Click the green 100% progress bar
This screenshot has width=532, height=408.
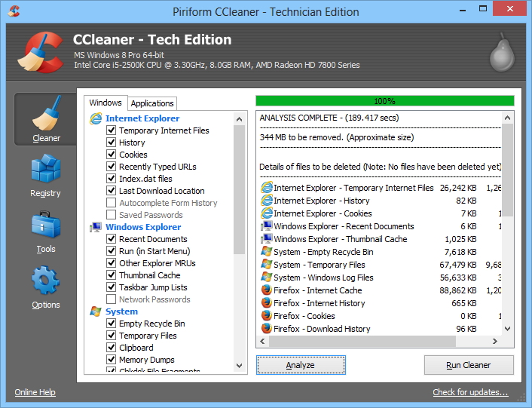pyautogui.click(x=384, y=101)
